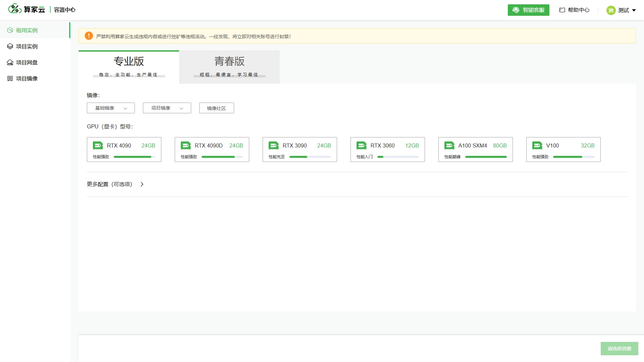Click the green user avatar icon

click(x=611, y=10)
